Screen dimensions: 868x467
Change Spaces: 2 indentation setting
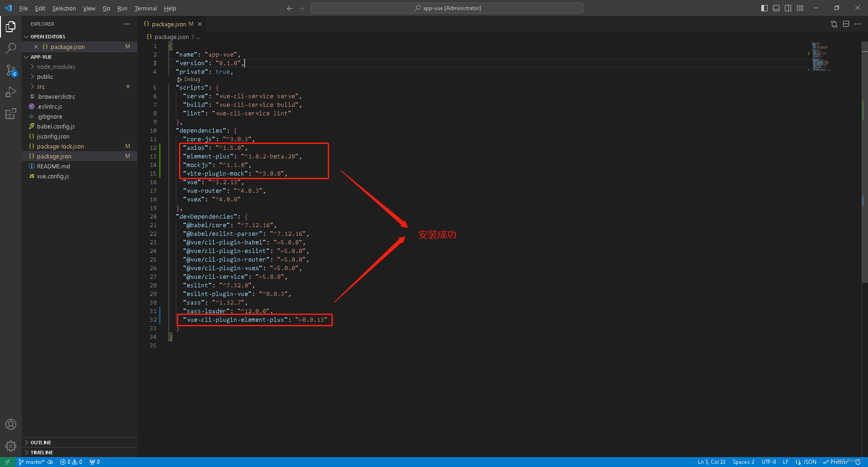pos(744,462)
